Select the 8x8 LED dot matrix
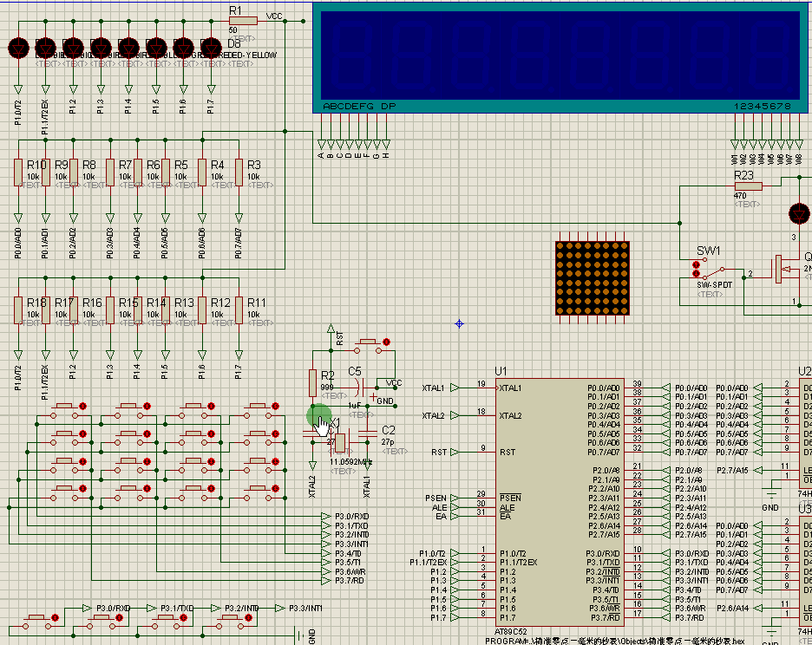The image size is (812, 645). point(592,278)
